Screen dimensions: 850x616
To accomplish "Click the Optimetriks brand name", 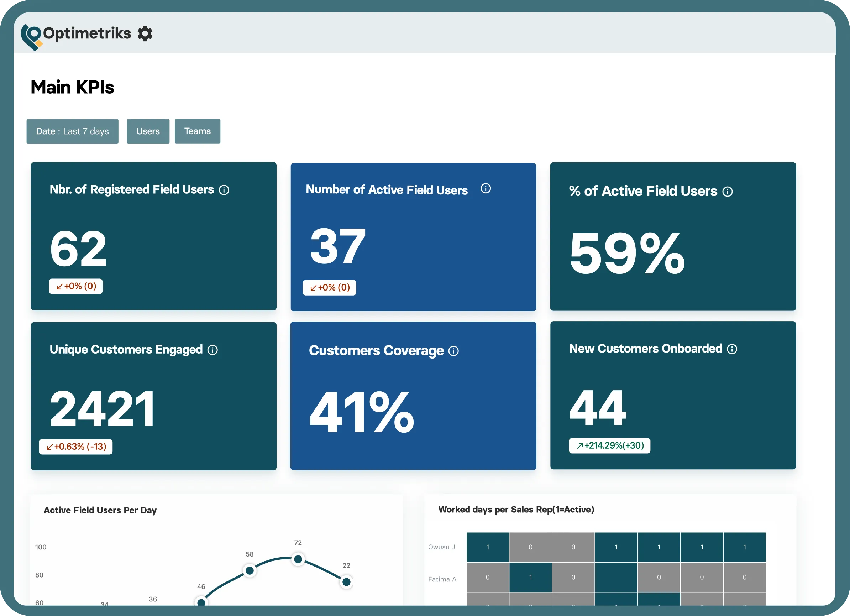I will 87,33.
